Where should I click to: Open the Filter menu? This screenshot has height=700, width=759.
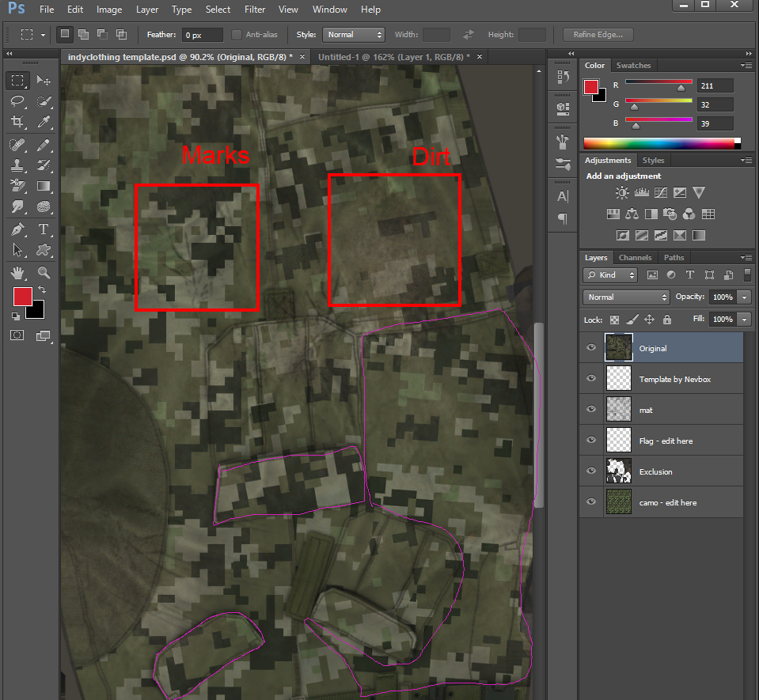[x=255, y=9]
